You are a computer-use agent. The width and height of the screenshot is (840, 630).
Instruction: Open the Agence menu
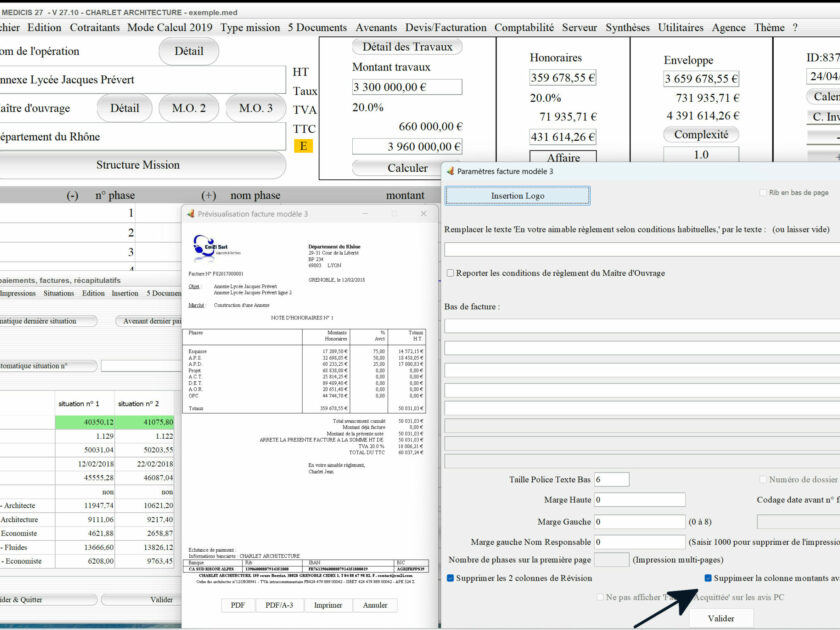point(729,27)
